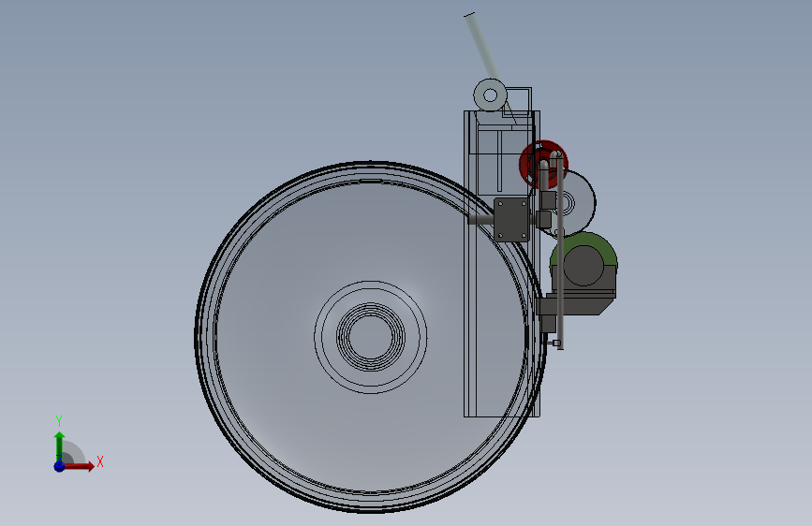The height and width of the screenshot is (526, 812).
Task: Click the roller at the lever base
Action: click(x=490, y=95)
